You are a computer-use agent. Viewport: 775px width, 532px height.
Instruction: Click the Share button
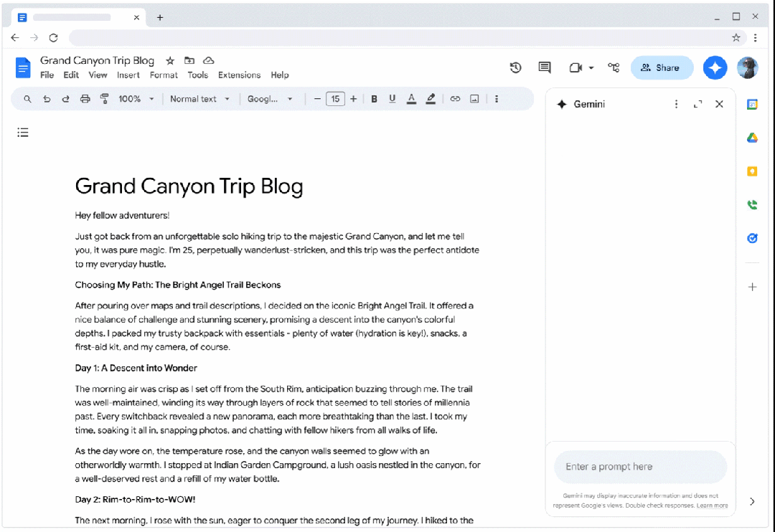(x=662, y=67)
